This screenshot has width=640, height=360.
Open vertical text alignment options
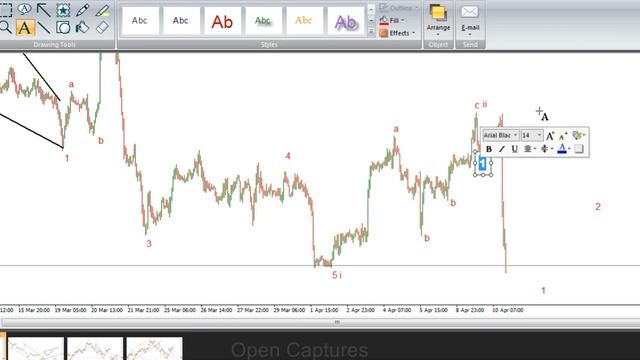tap(546, 149)
